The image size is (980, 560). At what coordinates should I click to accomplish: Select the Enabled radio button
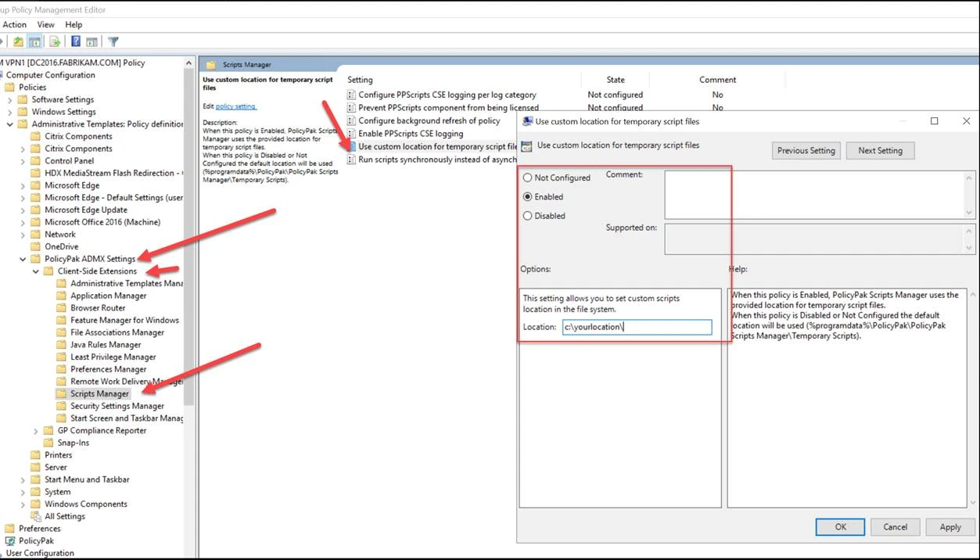tap(527, 197)
